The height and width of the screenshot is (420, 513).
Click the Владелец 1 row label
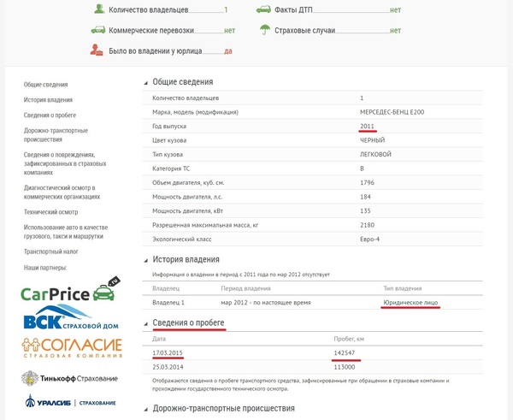(168, 303)
